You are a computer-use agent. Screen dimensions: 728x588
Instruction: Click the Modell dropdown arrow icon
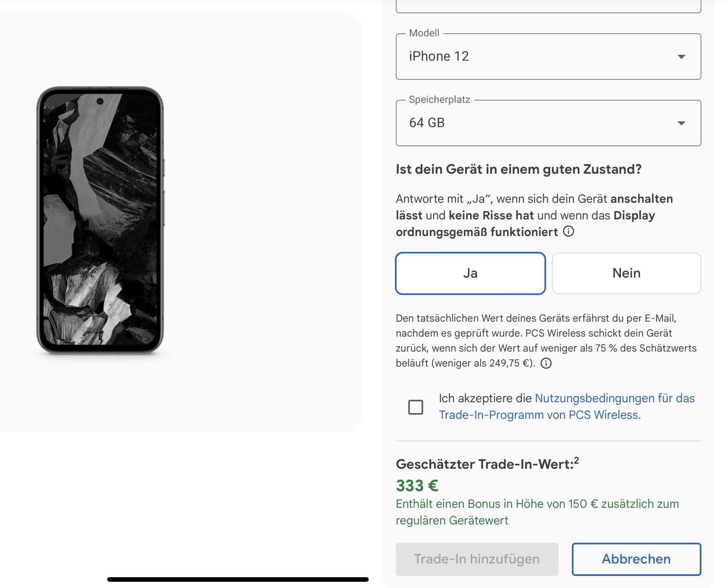point(681,57)
